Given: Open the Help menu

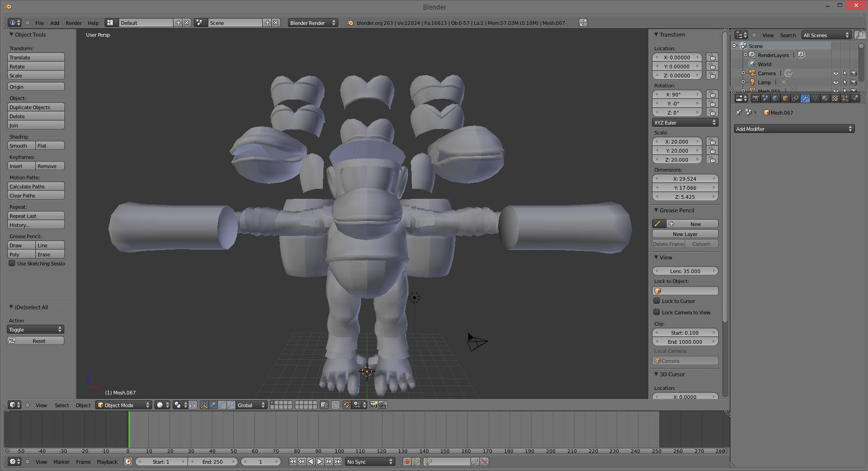Looking at the screenshot, I should (x=93, y=23).
